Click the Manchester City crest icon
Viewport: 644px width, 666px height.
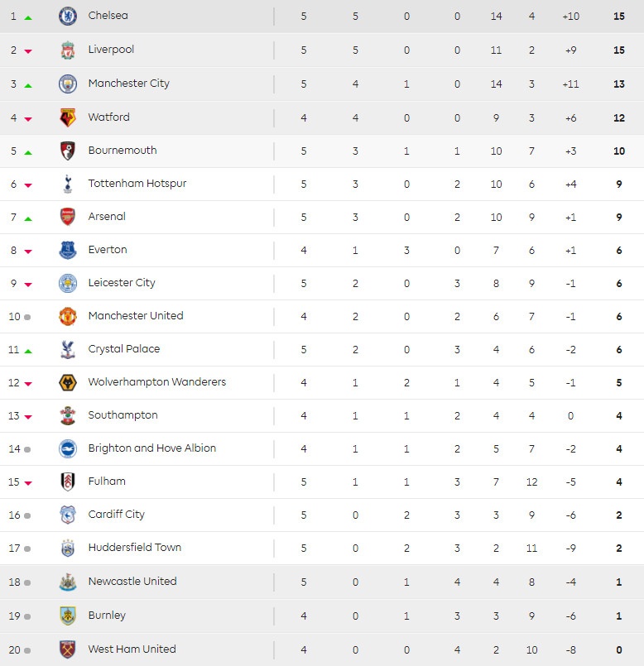point(68,84)
